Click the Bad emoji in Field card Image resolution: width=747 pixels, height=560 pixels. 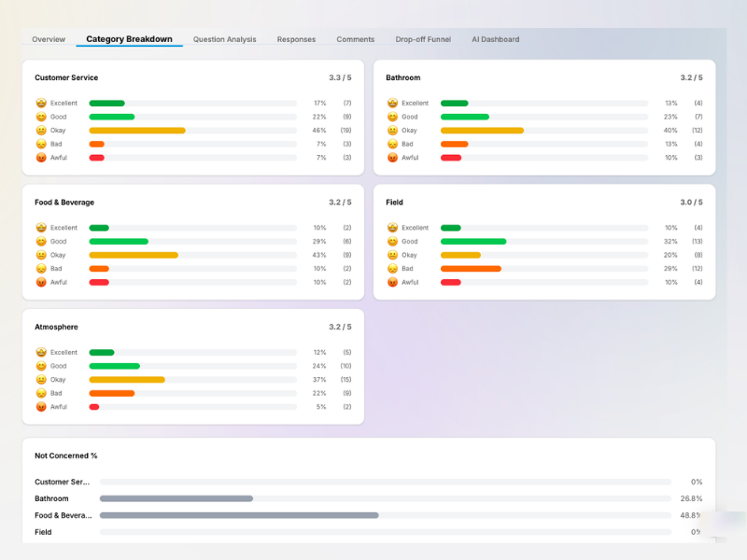(392, 269)
